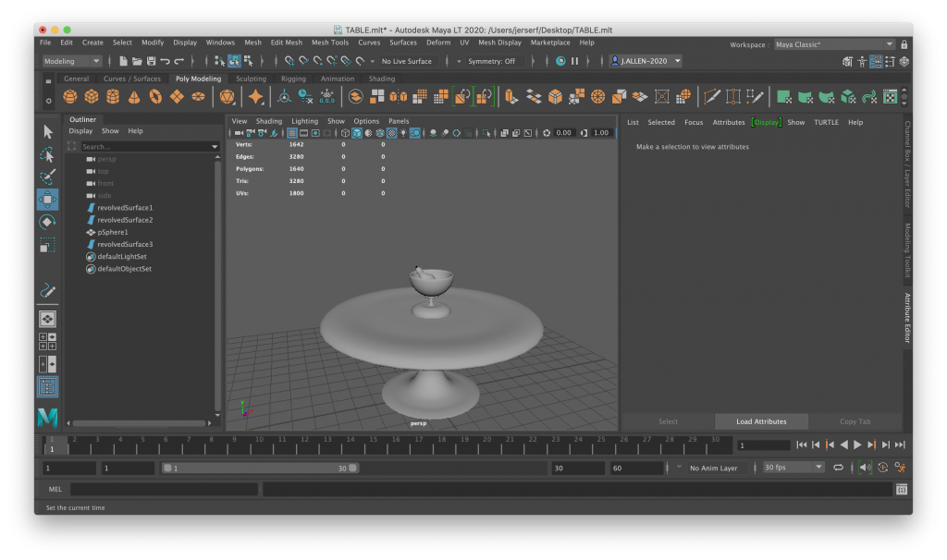This screenshot has height=560, width=947.
Task: Select pSphere1 in the Outliner
Action: click(113, 232)
